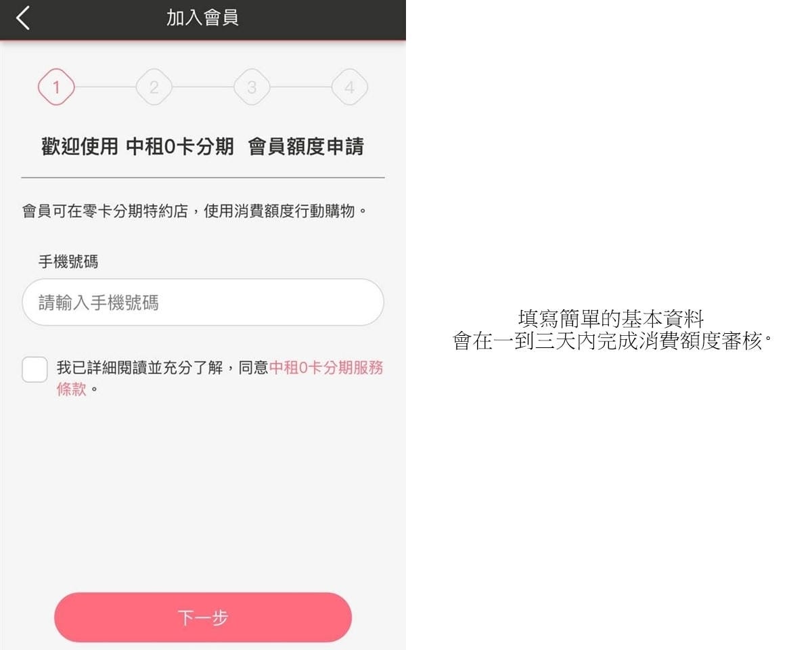Image resolution: width=812 pixels, height=650 pixels.
Task: Go back using the header arrow
Action: [x=23, y=18]
